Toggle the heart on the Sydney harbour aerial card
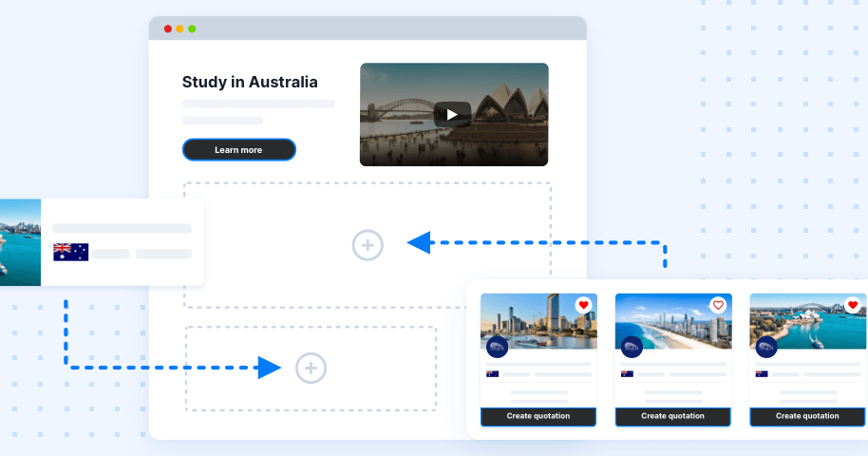 pos(853,305)
